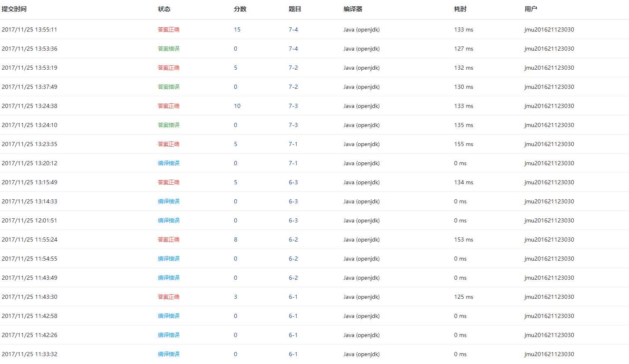
Task: Open the status link in the 12:01:51 row
Action: click(169, 220)
